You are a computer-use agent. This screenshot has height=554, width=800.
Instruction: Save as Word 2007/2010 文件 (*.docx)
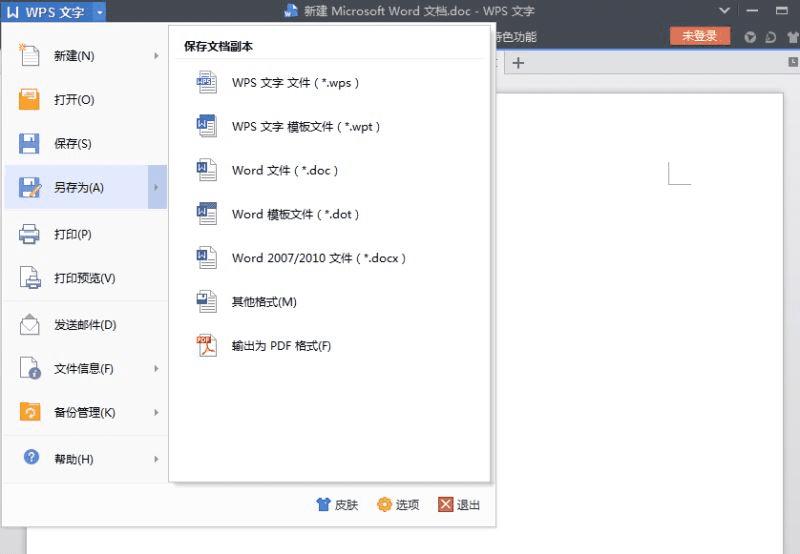319,258
